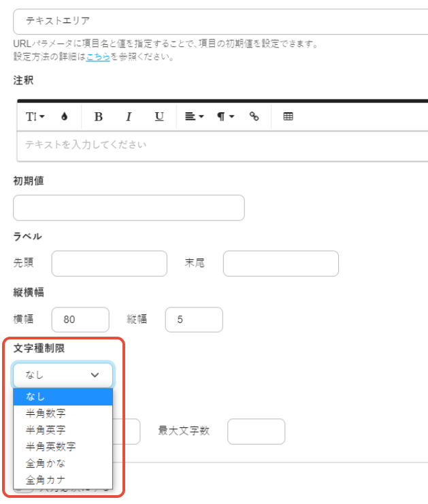The height and width of the screenshot is (504, 428).
Task: Click the 縦幅 field showing 5
Action: 194,320
